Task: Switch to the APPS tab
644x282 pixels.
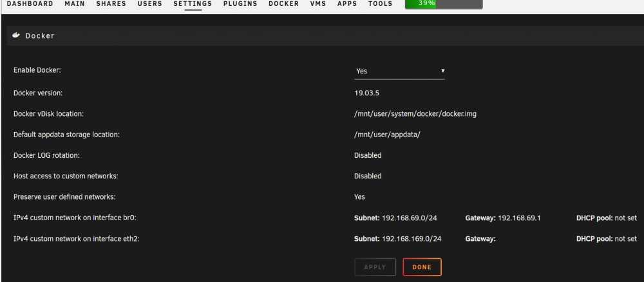Action: click(x=347, y=4)
